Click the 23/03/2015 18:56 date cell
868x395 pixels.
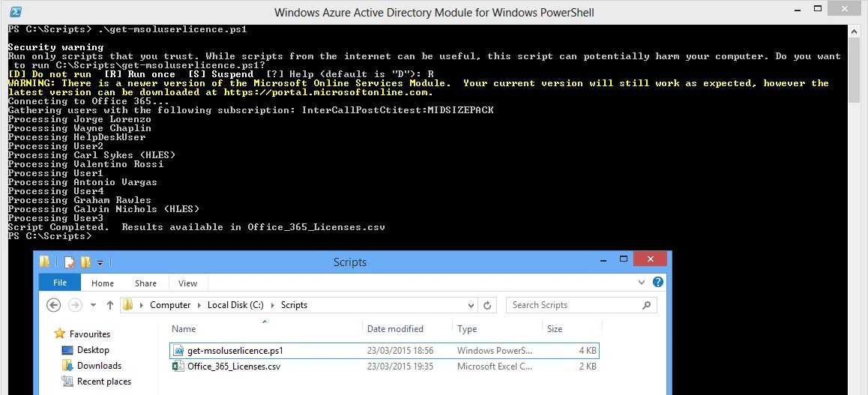click(400, 351)
